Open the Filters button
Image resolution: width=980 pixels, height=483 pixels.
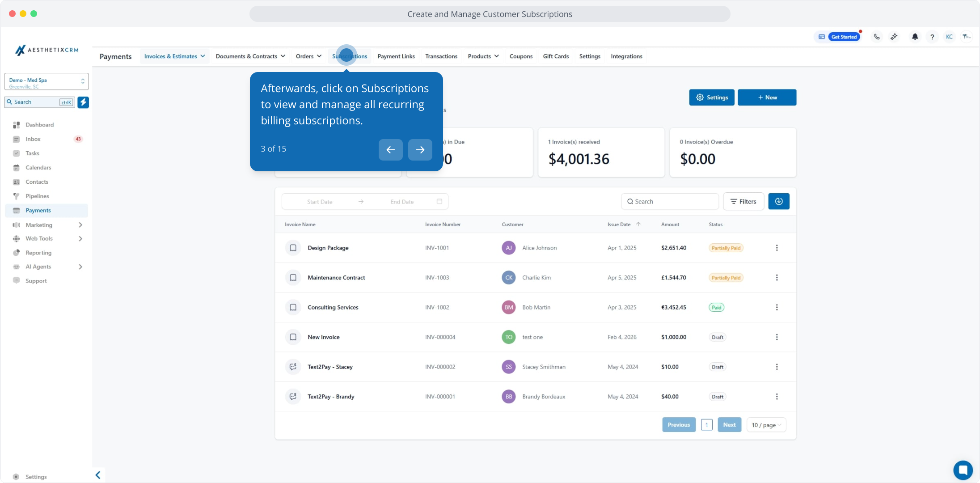coord(743,202)
